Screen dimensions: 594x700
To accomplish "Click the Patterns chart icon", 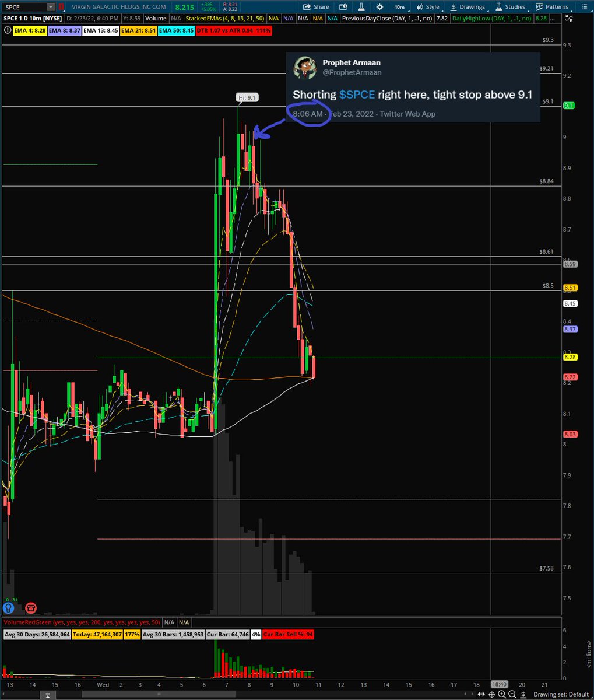I will (539, 7).
